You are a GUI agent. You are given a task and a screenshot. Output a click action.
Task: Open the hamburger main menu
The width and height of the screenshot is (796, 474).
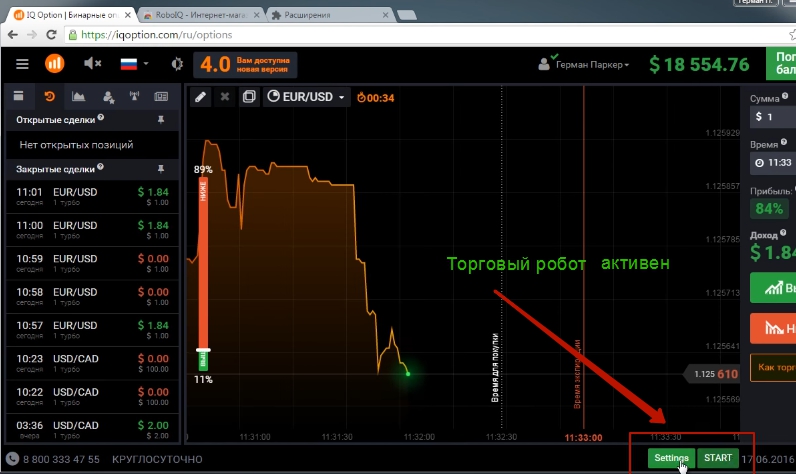(x=22, y=64)
